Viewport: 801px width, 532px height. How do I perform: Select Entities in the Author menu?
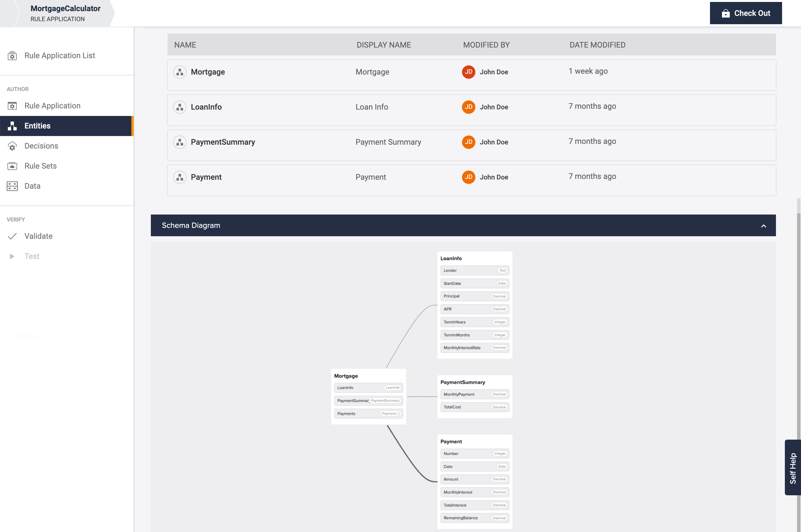(x=37, y=126)
